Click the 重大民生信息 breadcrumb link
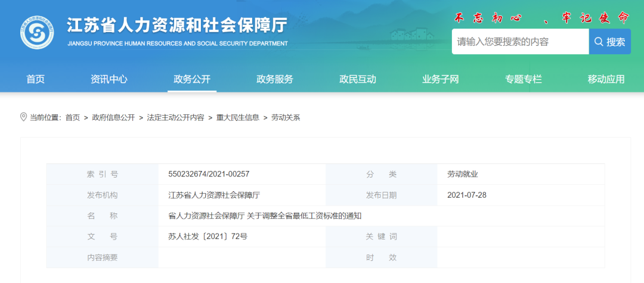This screenshot has width=644, height=283. coord(238,117)
